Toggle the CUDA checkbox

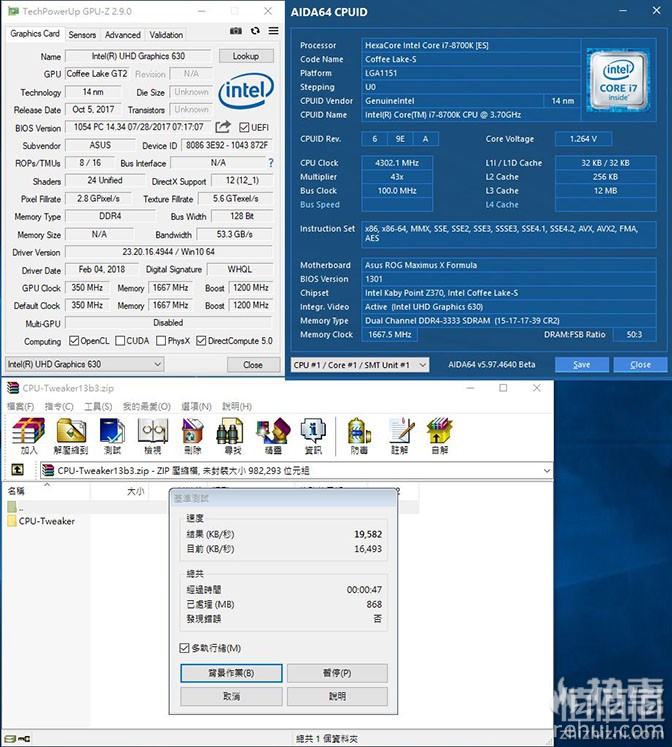pos(120,341)
